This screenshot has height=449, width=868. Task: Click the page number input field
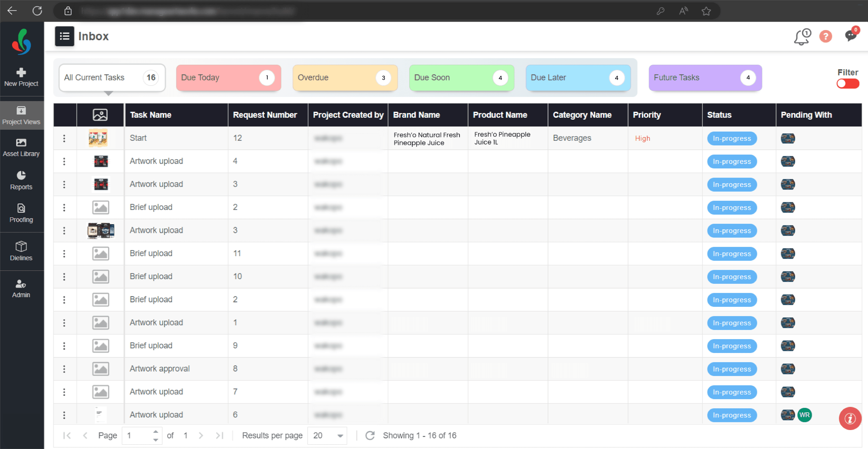137,435
